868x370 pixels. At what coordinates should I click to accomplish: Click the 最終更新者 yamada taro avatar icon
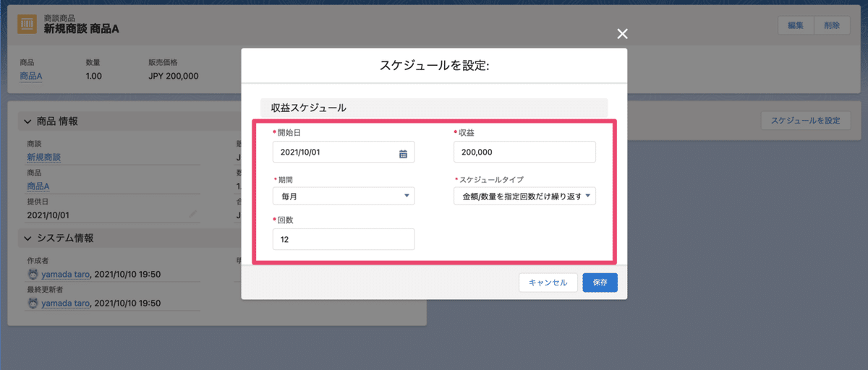tap(32, 304)
